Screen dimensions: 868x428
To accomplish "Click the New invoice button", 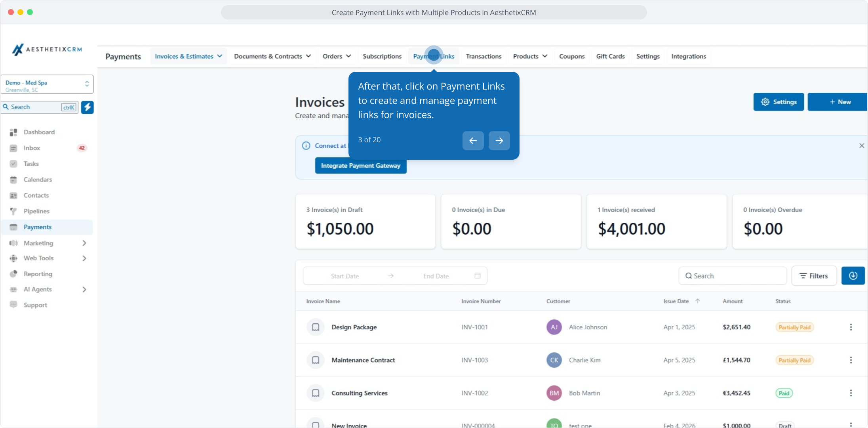I will point(839,102).
